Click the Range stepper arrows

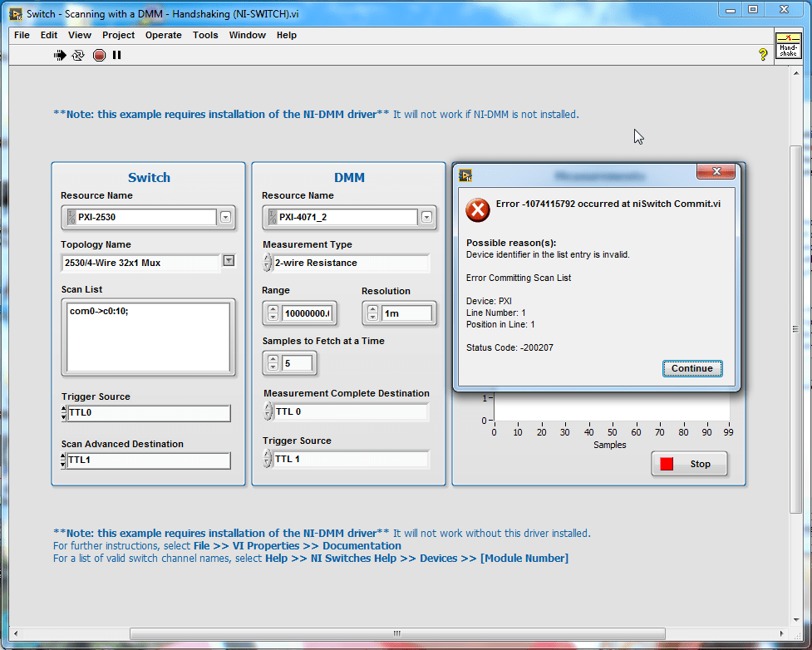pyautogui.click(x=273, y=313)
